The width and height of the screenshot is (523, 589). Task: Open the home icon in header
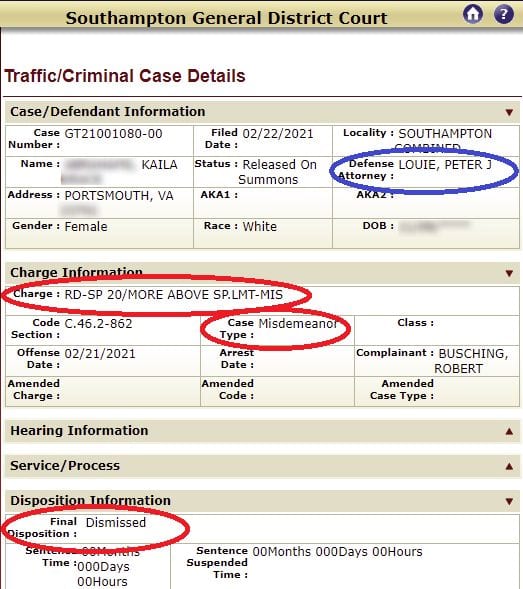click(x=473, y=14)
